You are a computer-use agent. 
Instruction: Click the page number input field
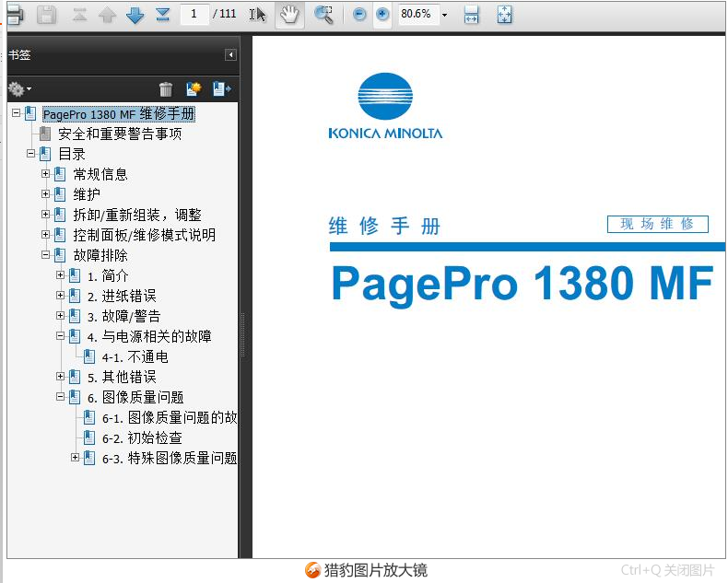click(x=194, y=14)
